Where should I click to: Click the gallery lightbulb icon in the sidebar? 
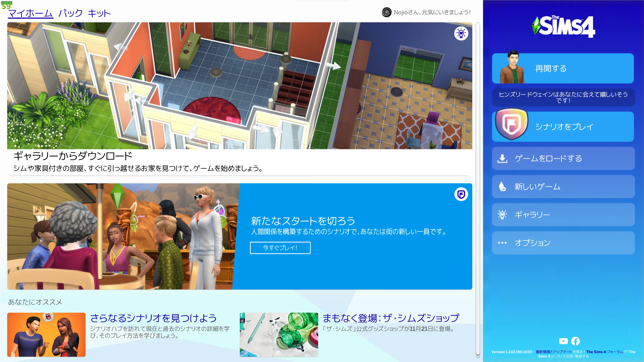(502, 215)
